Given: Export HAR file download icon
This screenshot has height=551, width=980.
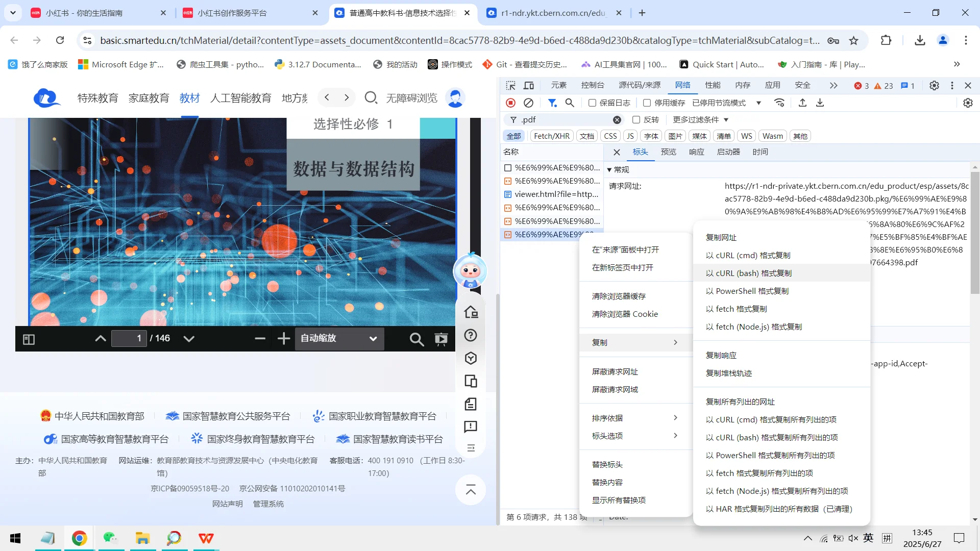Looking at the screenshot, I should [820, 103].
